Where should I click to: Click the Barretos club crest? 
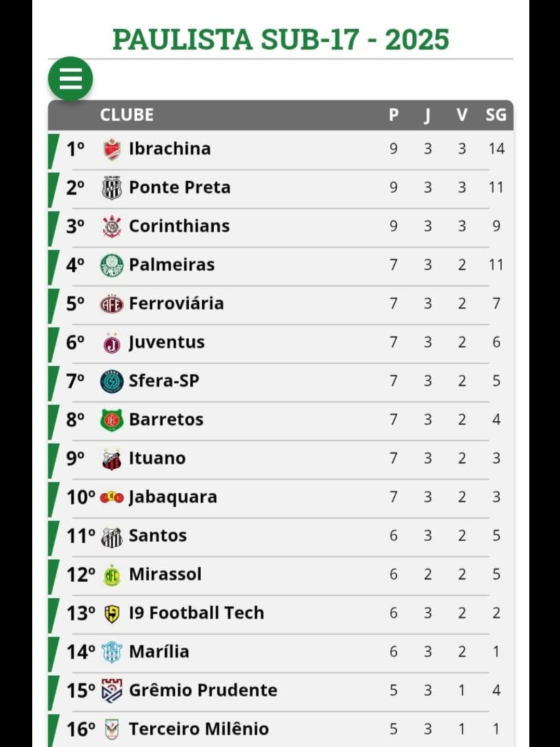pos(112,420)
